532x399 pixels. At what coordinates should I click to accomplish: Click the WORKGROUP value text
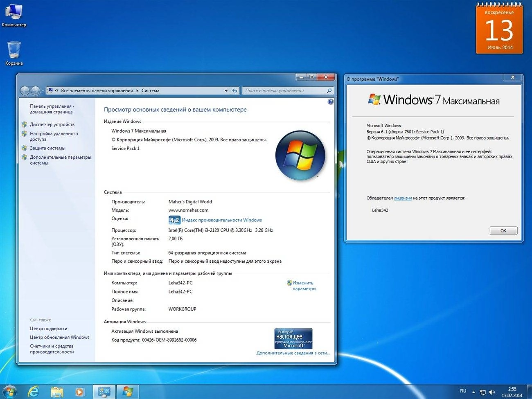pyautogui.click(x=182, y=309)
